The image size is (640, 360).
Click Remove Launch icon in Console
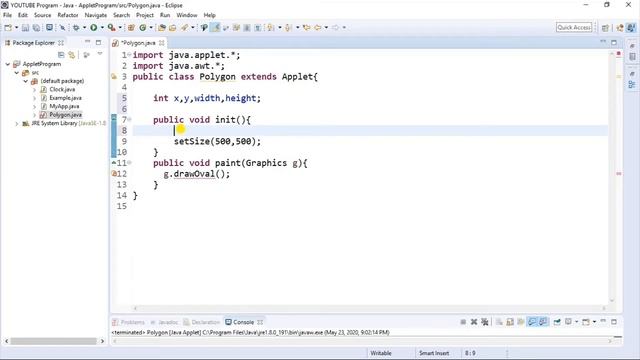click(474, 322)
